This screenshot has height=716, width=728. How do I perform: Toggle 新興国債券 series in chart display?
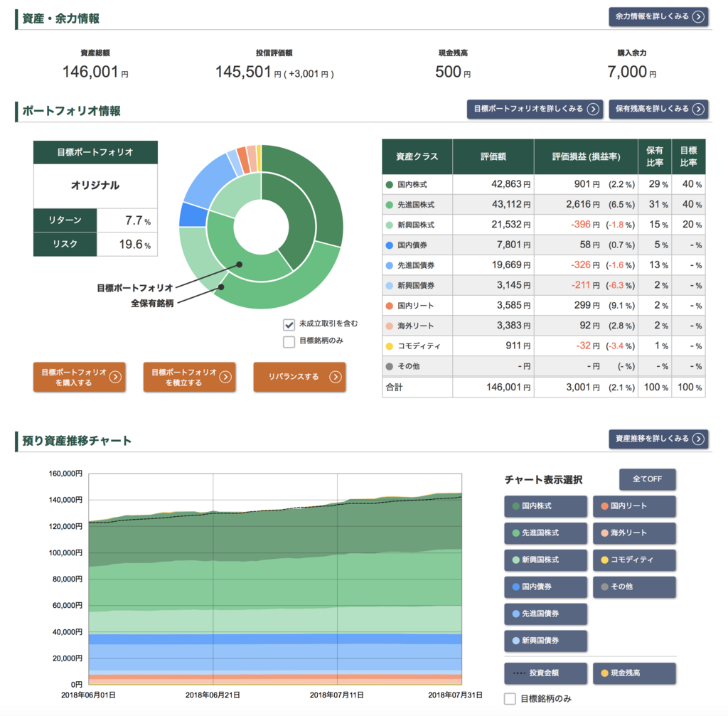[545, 641]
